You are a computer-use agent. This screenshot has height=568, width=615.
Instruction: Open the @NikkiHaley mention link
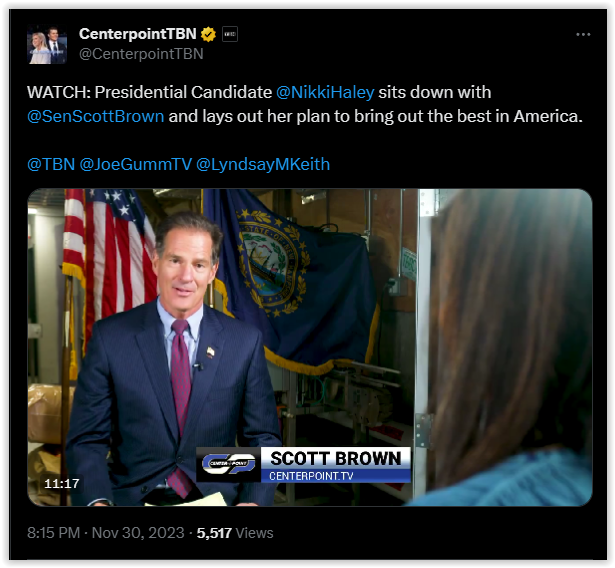[x=325, y=93]
